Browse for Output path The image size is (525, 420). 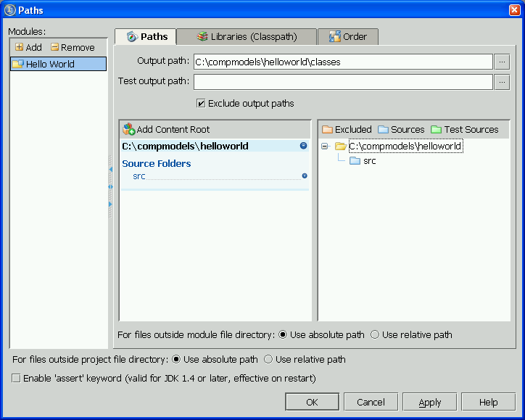(502, 62)
